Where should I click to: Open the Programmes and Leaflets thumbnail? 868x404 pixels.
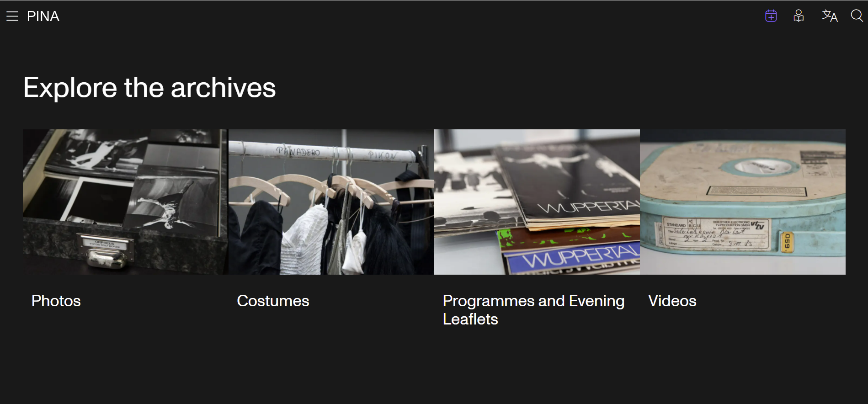[537, 202]
